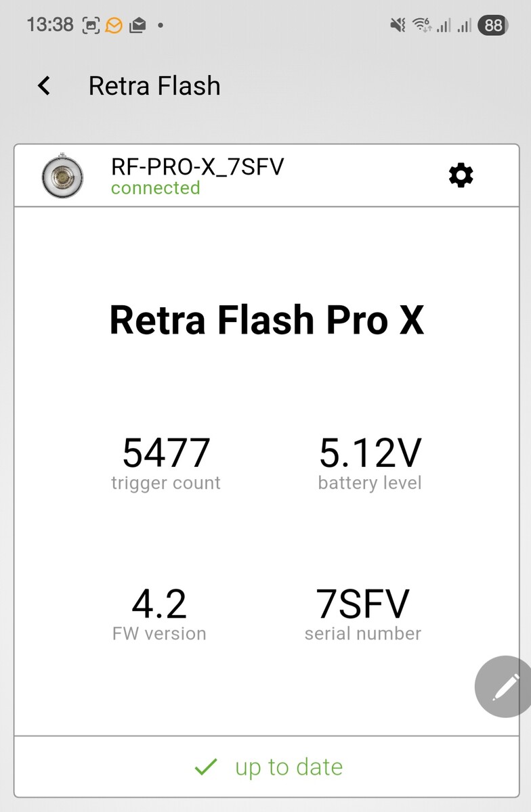Open device settings gear icon
Viewport: 531px width, 812px height.
pyautogui.click(x=461, y=176)
